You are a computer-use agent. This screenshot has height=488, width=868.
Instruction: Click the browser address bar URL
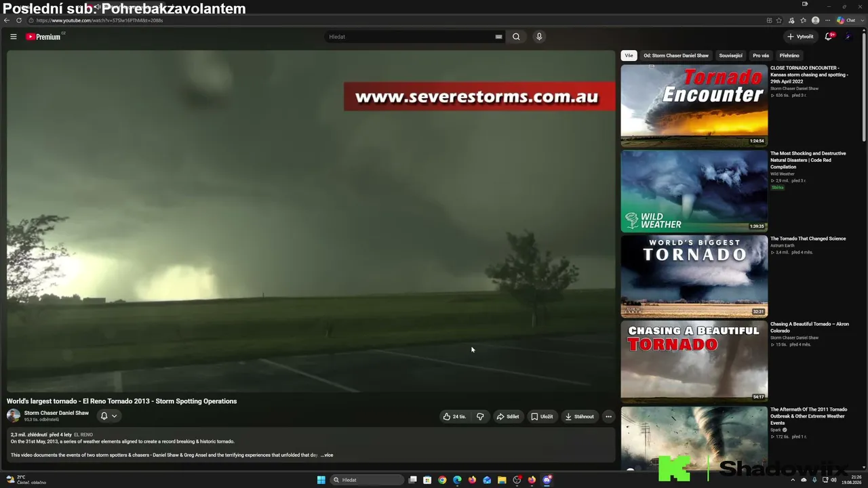tap(100, 20)
